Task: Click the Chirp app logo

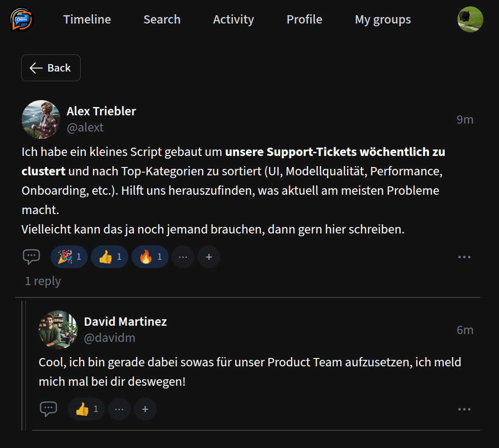Action: coord(20,19)
